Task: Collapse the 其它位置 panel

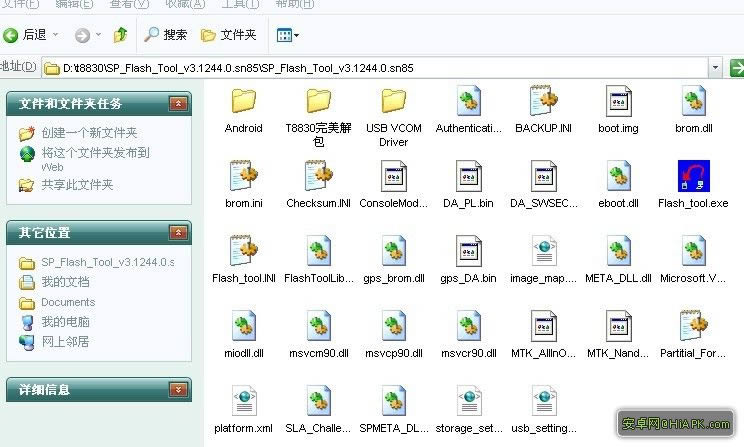Action: coord(179,233)
